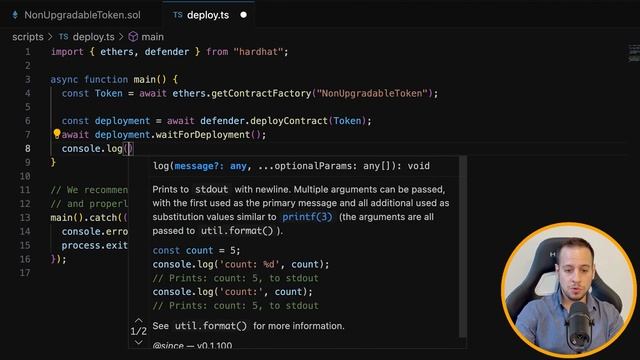Click the "hardhat" string on line 1

(258, 52)
